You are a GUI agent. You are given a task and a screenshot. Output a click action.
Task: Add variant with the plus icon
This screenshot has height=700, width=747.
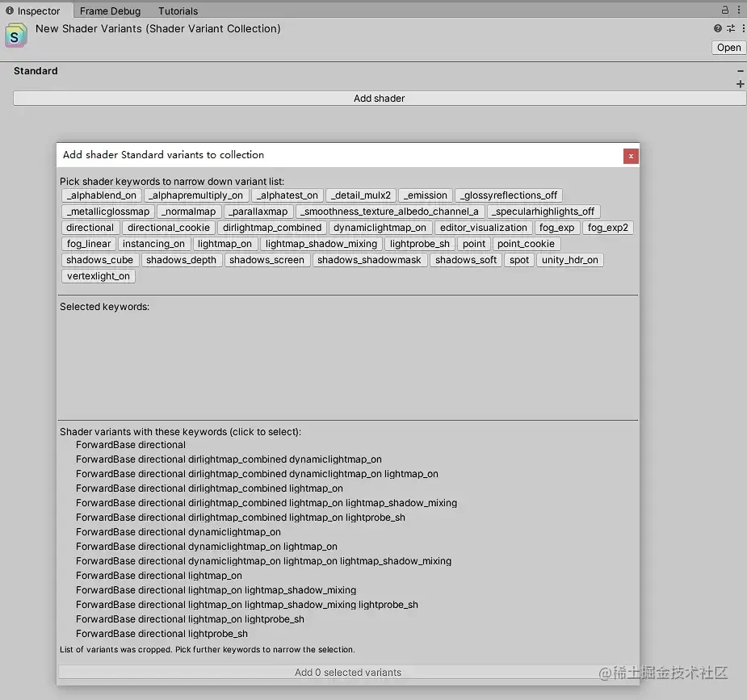point(740,84)
